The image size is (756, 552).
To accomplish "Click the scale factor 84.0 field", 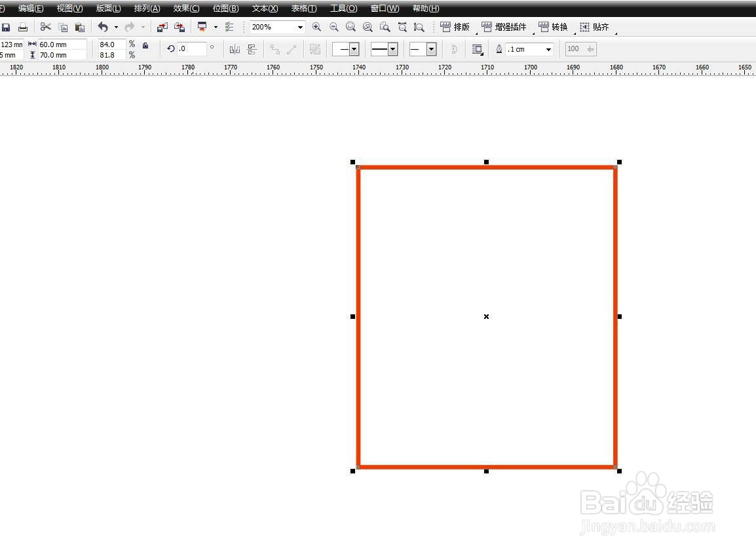I will tap(112, 45).
